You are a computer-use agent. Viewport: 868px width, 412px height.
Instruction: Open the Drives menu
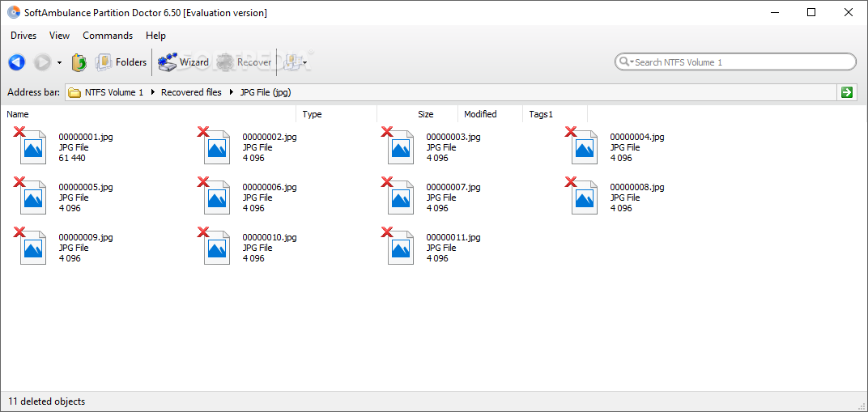[23, 36]
